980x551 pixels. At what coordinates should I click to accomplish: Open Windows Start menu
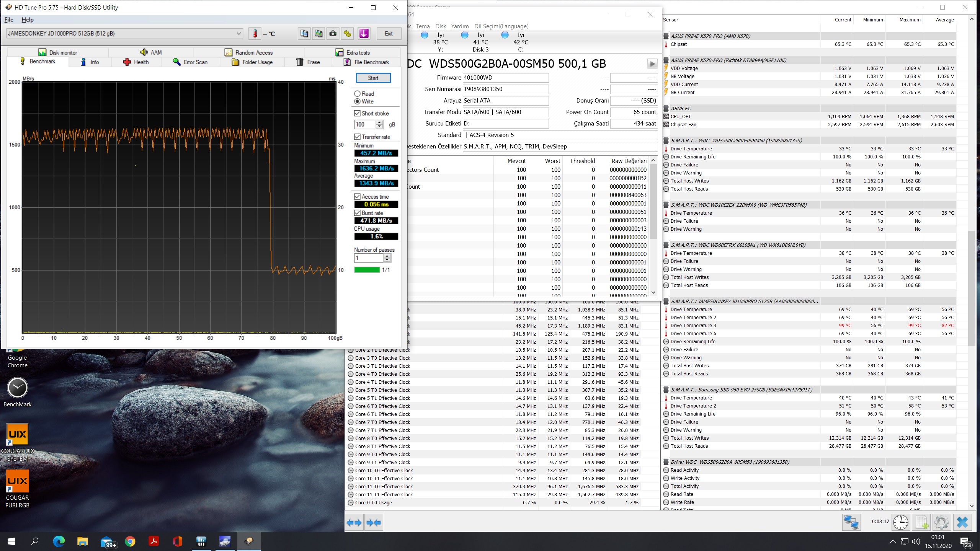(11, 541)
